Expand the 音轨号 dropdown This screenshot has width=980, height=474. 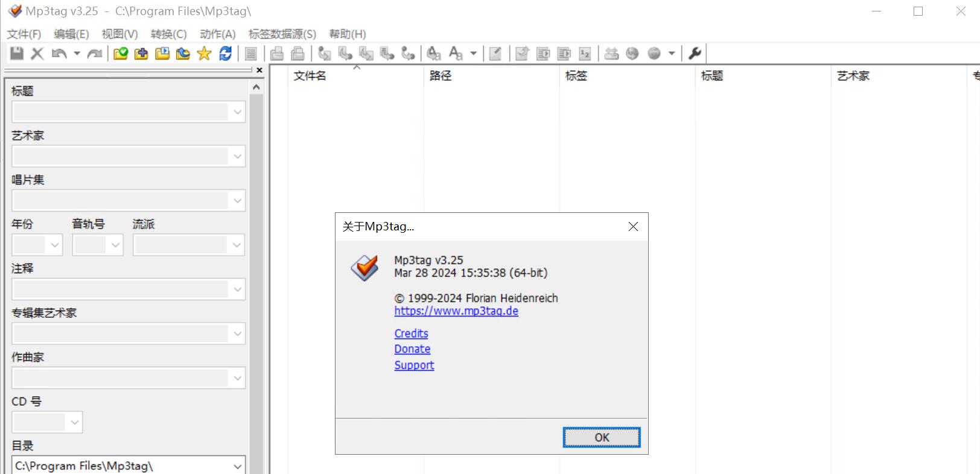tap(115, 245)
